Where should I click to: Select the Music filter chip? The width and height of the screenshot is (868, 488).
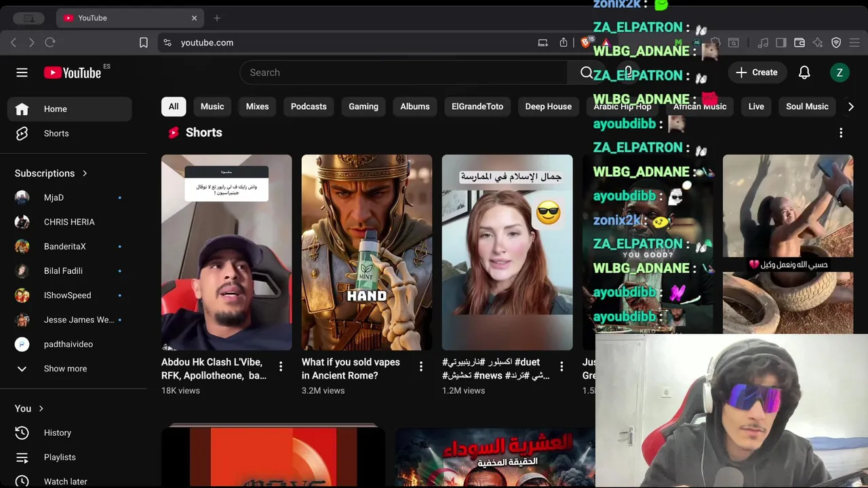(212, 106)
